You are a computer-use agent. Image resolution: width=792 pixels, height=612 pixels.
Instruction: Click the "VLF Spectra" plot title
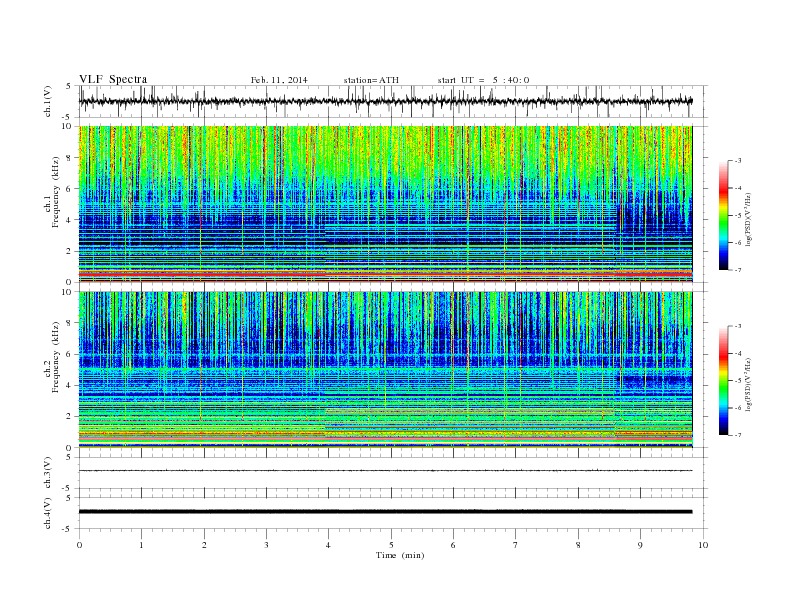[113, 79]
